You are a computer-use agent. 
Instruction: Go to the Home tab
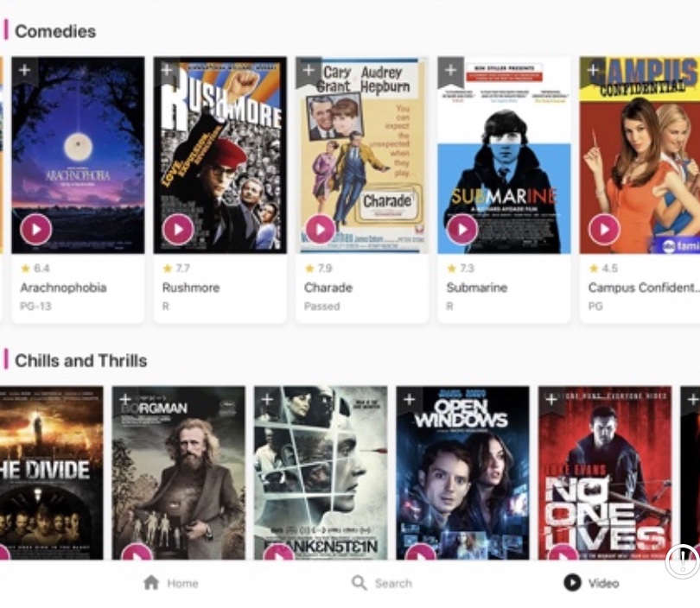coord(171,583)
